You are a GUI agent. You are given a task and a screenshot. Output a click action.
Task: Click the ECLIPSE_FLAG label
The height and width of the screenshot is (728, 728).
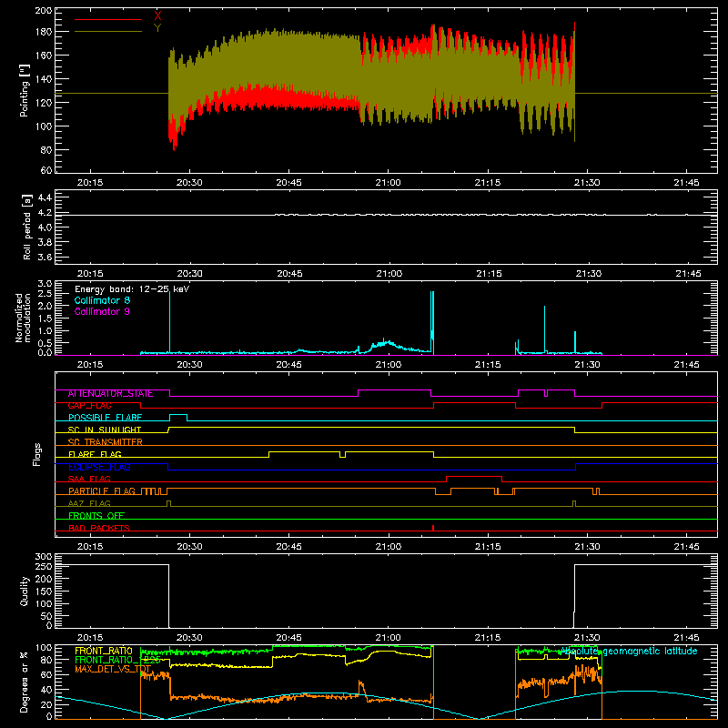click(x=99, y=467)
